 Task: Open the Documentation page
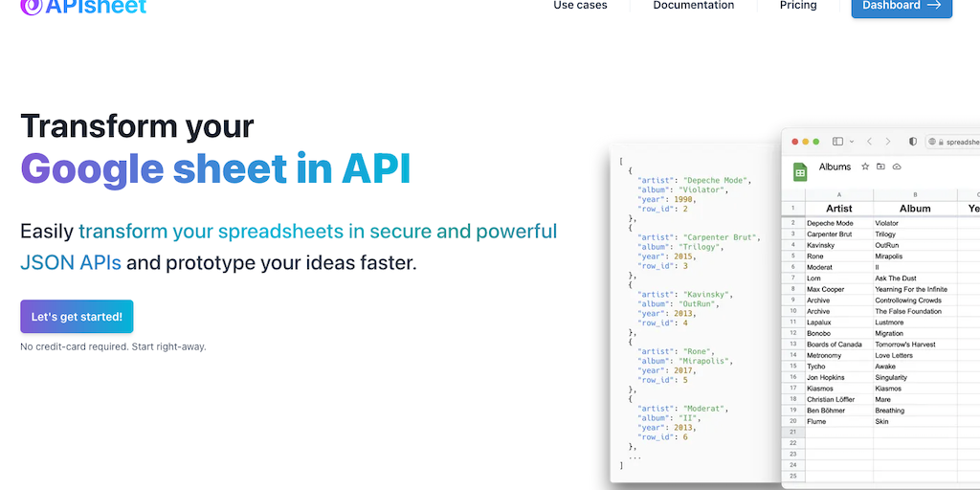tap(694, 6)
